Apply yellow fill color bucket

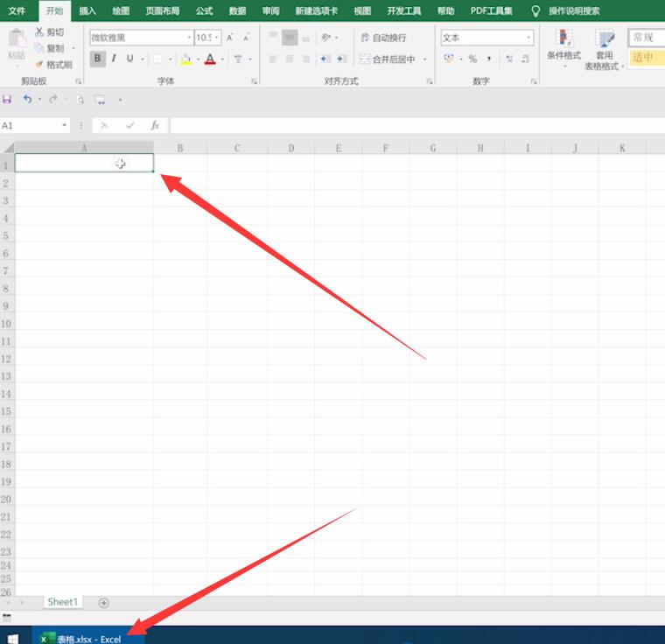185,59
